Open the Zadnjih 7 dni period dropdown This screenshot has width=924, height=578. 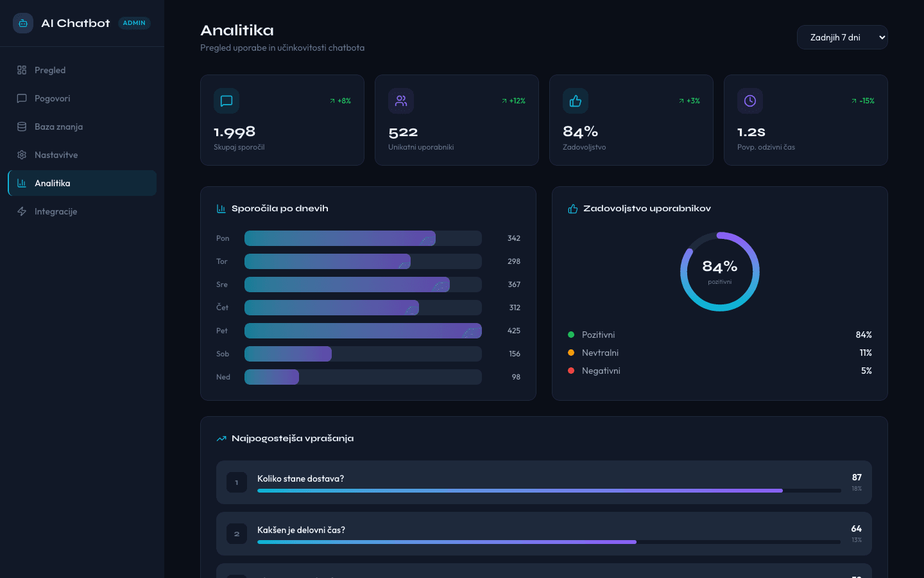[x=843, y=37]
